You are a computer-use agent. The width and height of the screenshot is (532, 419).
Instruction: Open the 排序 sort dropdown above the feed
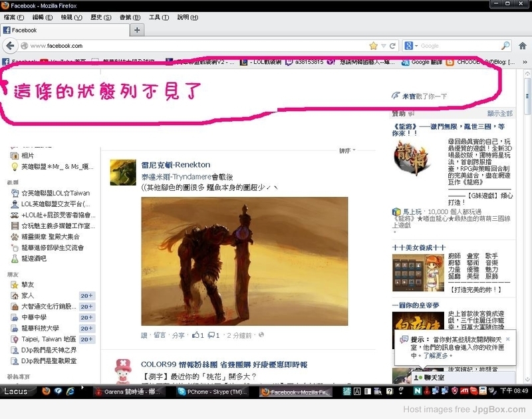coord(346,151)
